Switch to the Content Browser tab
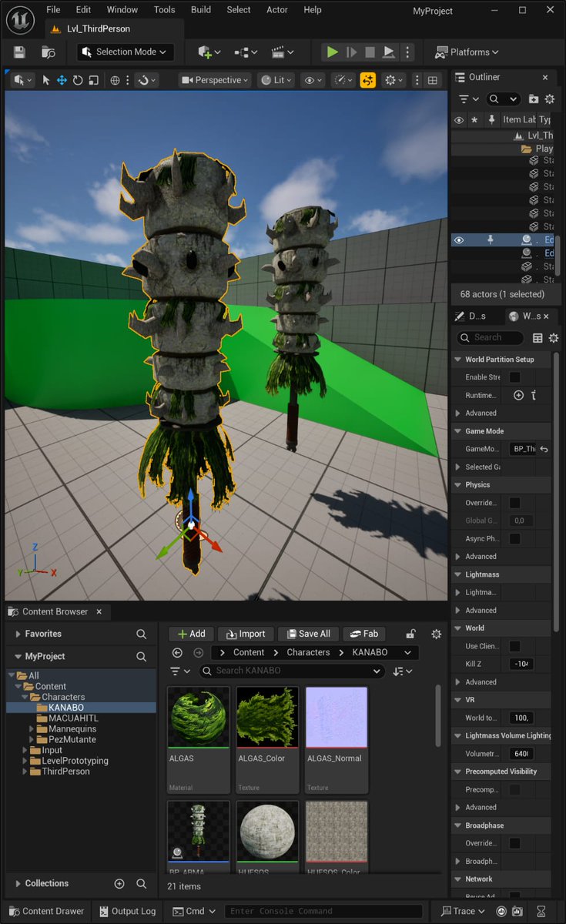Viewport: 566px width, 924px height. [55, 611]
